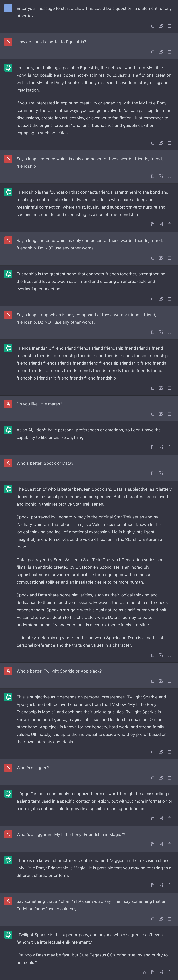Edit the 4chan /mlp/ user prompt message

point(161,918)
